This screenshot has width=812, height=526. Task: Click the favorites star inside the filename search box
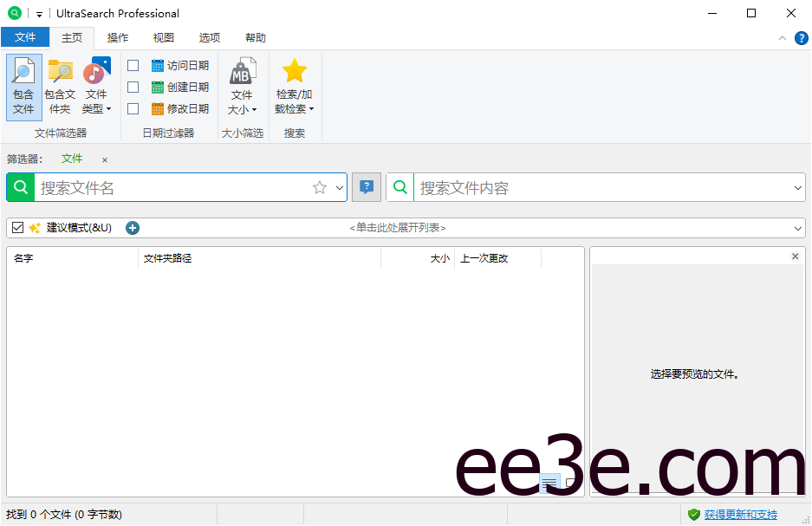pyautogui.click(x=318, y=187)
